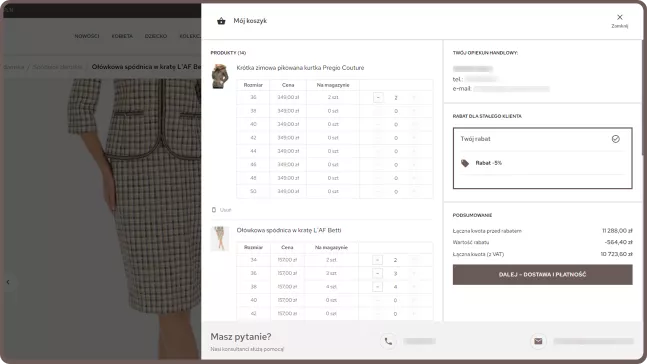The image size is (647, 364).
Task: Click the Cena column header of jacket table
Action: pyautogui.click(x=288, y=85)
